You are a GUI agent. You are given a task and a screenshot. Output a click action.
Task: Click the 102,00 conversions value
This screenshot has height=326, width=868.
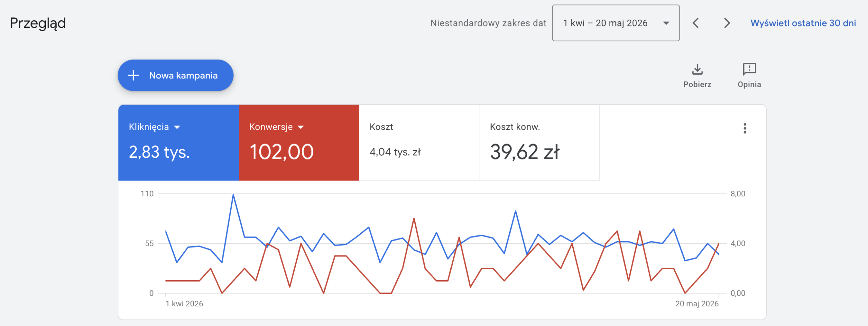pyautogui.click(x=281, y=152)
